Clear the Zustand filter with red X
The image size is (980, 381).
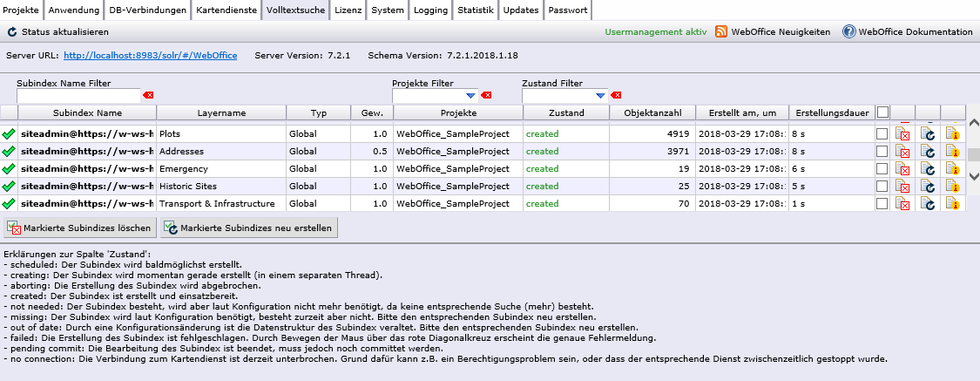pos(616,95)
